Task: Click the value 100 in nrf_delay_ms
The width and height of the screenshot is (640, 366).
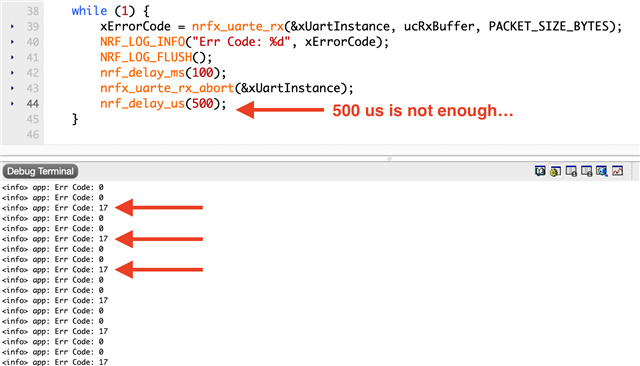Action: tap(202, 73)
